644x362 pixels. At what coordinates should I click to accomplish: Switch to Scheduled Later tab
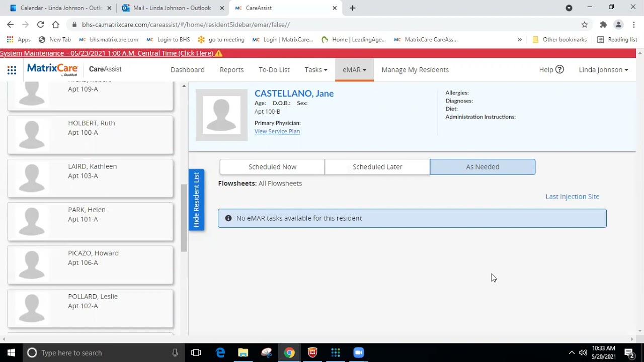tap(377, 167)
